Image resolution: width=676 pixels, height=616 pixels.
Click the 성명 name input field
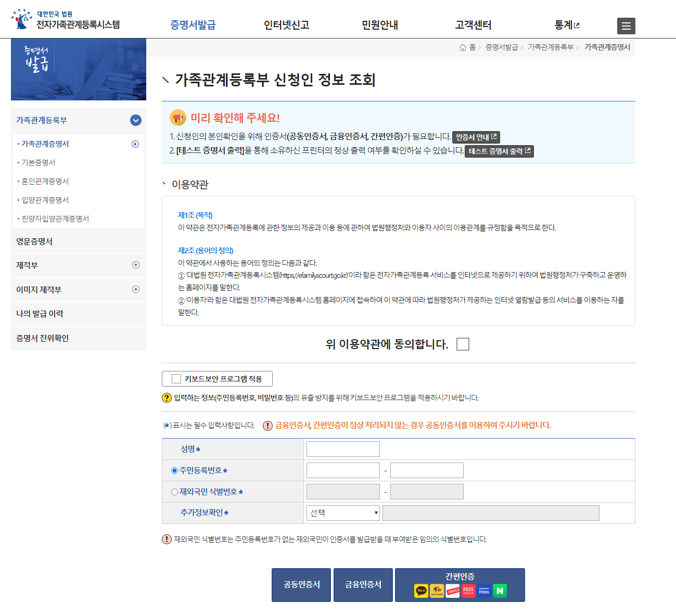point(343,449)
